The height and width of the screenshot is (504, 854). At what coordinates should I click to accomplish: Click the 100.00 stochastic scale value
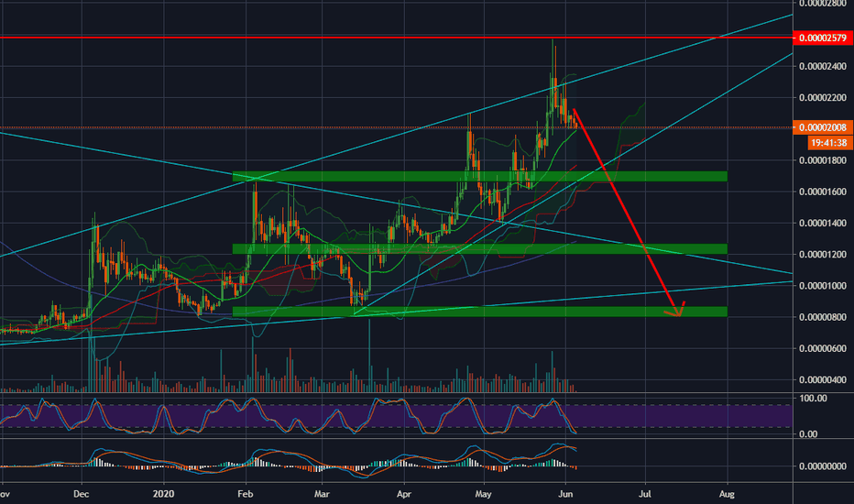(813, 399)
